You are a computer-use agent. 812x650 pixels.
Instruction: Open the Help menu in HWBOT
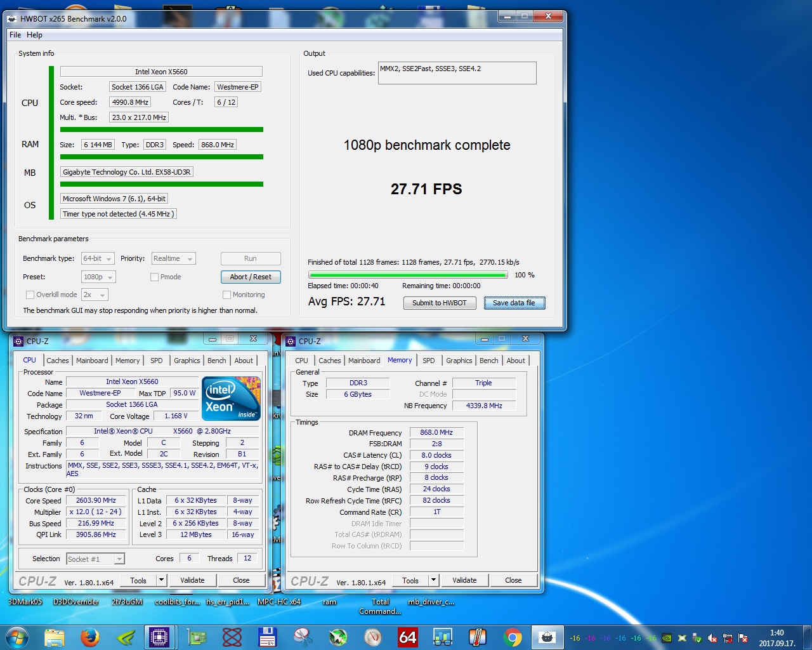[x=34, y=35]
